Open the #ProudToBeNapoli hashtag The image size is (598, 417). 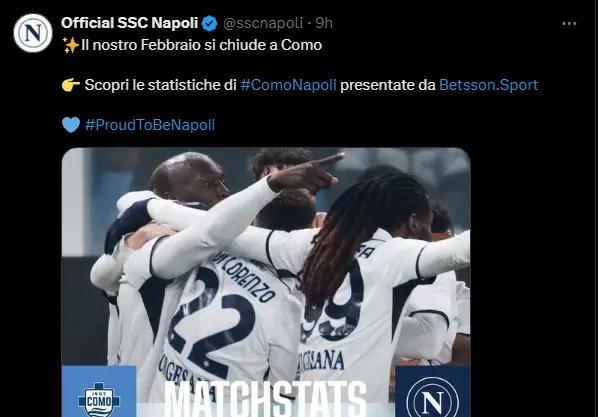(x=150, y=125)
